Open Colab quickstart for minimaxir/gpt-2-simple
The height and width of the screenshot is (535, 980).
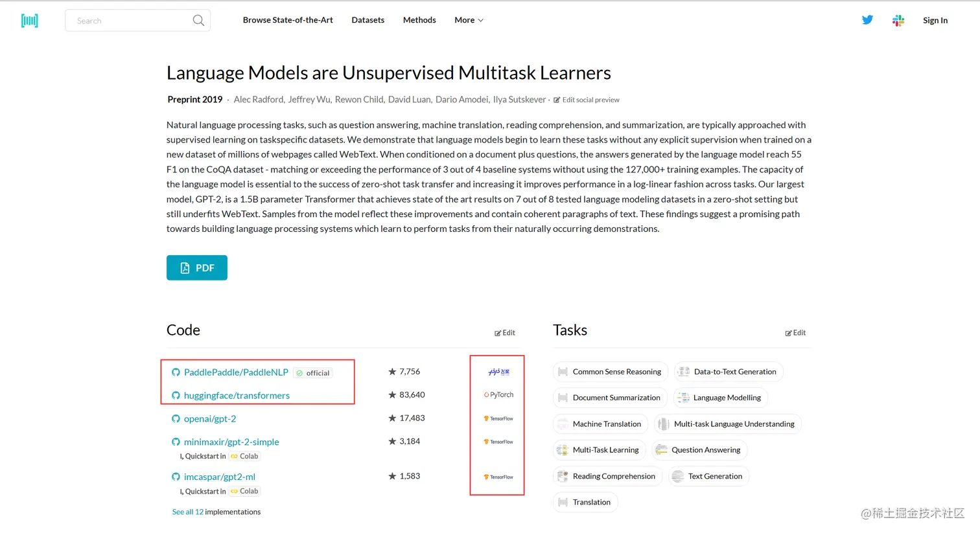point(244,457)
